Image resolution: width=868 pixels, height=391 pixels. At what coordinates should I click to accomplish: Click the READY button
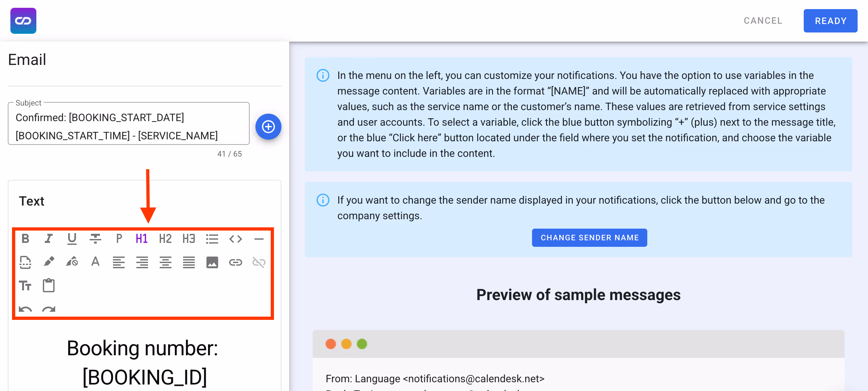pyautogui.click(x=830, y=21)
